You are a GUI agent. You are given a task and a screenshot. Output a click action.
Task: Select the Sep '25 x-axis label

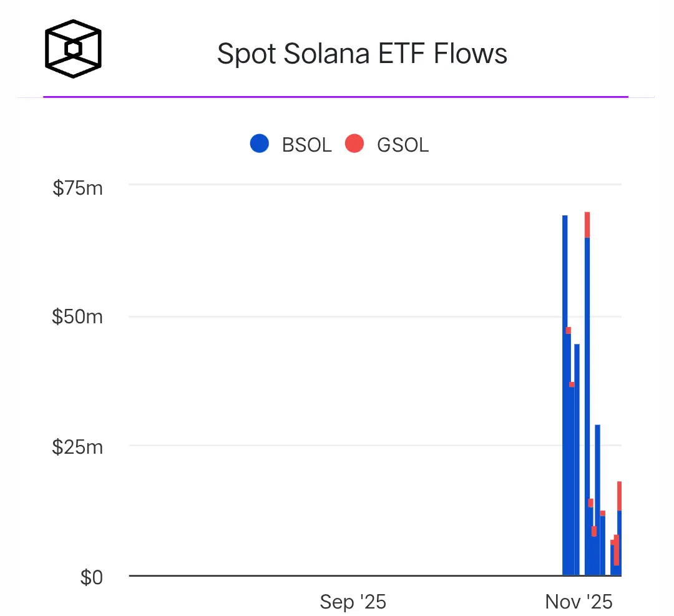click(x=353, y=602)
